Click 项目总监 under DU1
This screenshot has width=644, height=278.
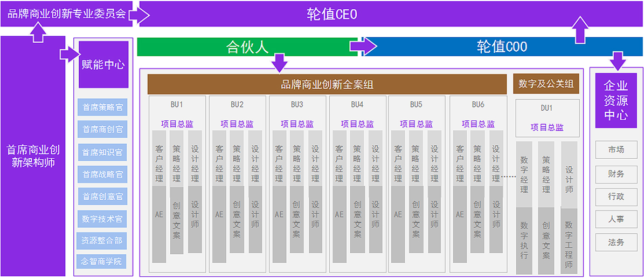tap(547, 127)
